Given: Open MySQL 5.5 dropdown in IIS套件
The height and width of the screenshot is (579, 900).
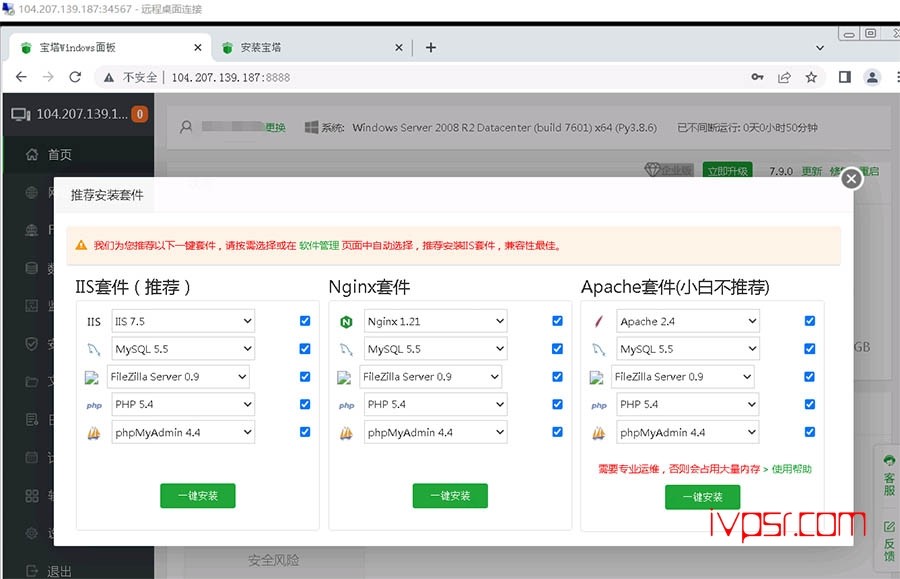Looking at the screenshot, I should [183, 348].
